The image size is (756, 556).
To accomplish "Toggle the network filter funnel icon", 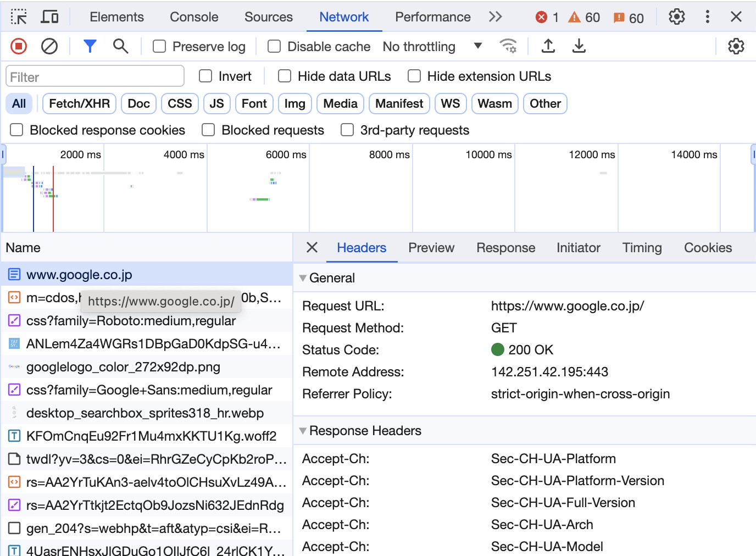I will click(x=90, y=47).
